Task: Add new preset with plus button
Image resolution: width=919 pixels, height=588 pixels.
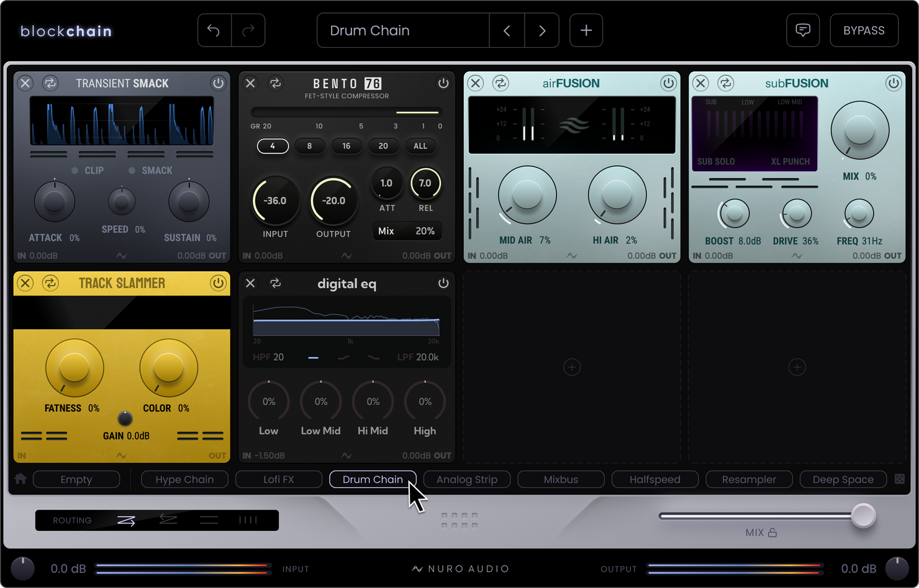Action: 586,30
